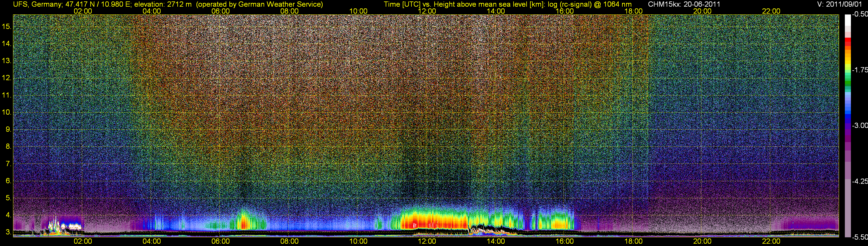Click the bottom time axis label '08:00'
The height and width of the screenshot is (246, 868).
[x=289, y=241]
